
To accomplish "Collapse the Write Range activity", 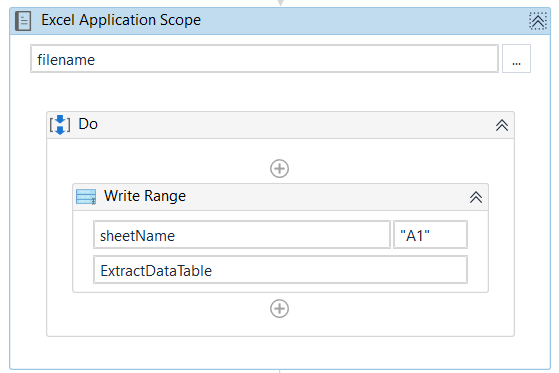I will point(476,197).
